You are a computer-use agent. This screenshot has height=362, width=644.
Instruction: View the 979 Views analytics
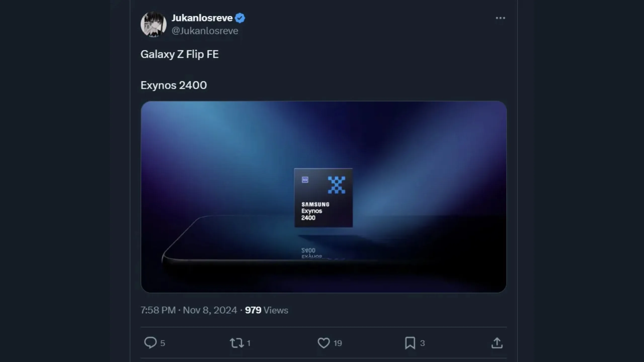pyautogui.click(x=267, y=310)
